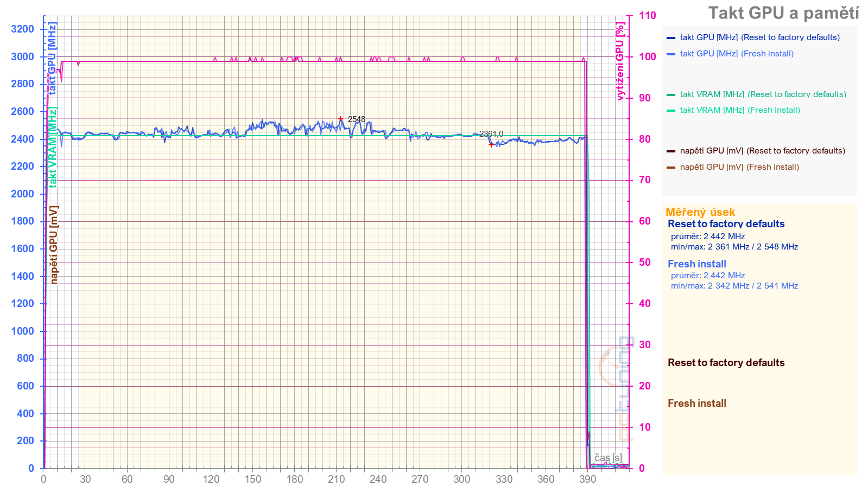Click the 1000 value on the left axis
868x486 pixels.
click(x=22, y=331)
